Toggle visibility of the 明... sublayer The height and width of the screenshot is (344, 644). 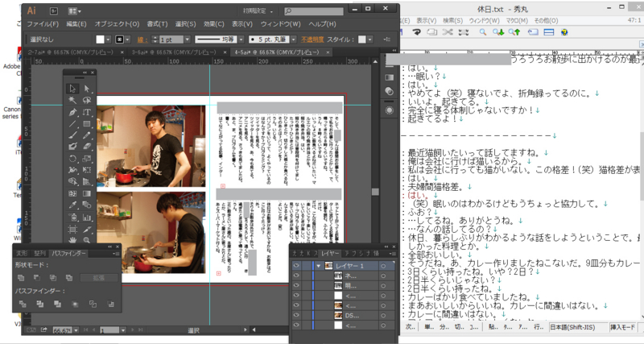[296, 286]
